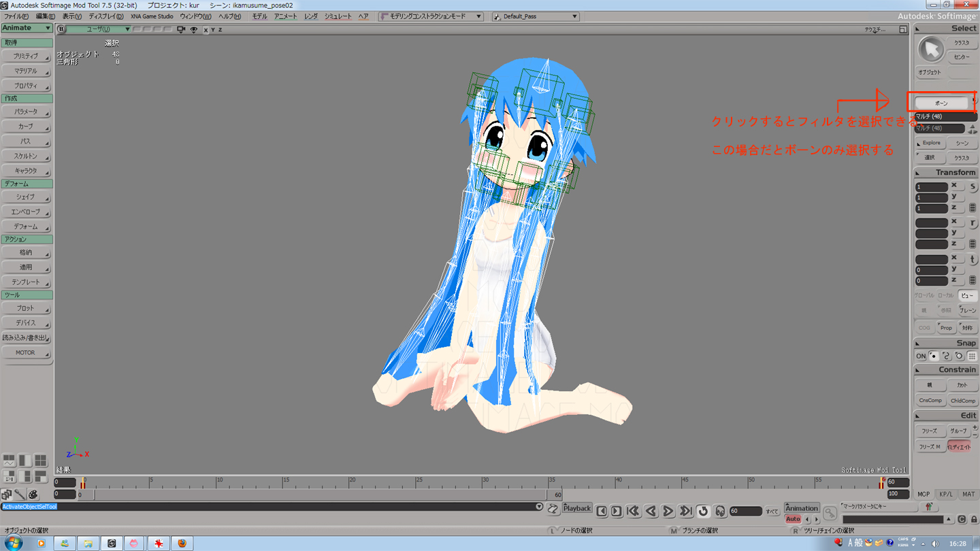
Task: Open the Default_Pass dropdown
Action: click(x=536, y=16)
